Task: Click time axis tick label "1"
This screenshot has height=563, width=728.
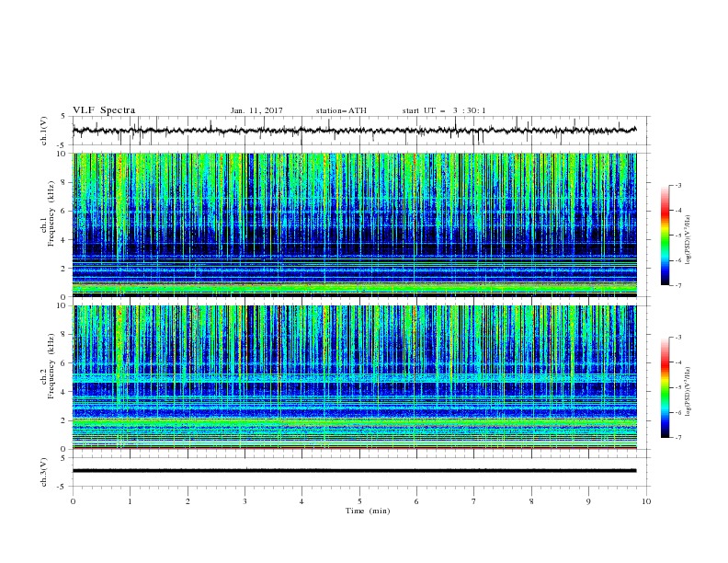Action: tap(131, 501)
